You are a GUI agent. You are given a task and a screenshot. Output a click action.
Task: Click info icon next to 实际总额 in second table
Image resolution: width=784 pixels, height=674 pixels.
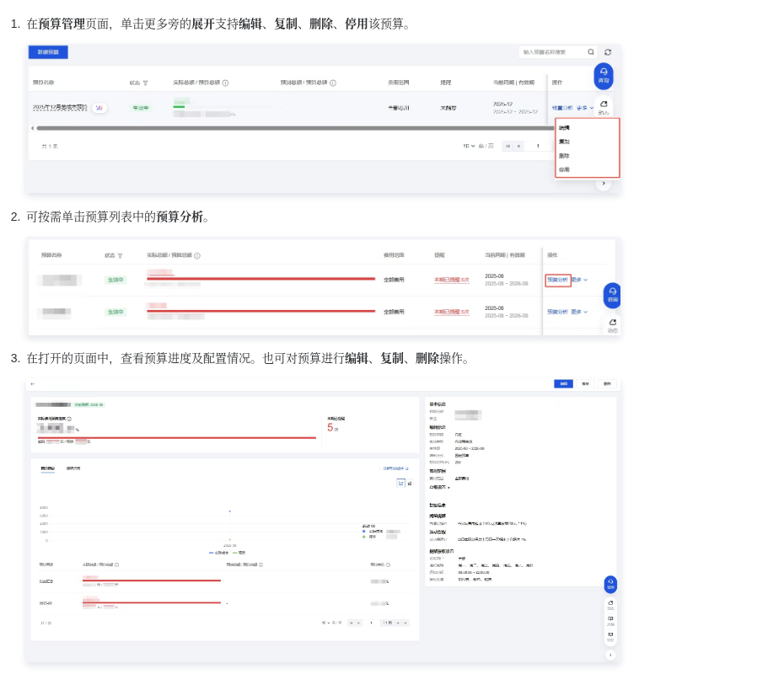[197, 256]
